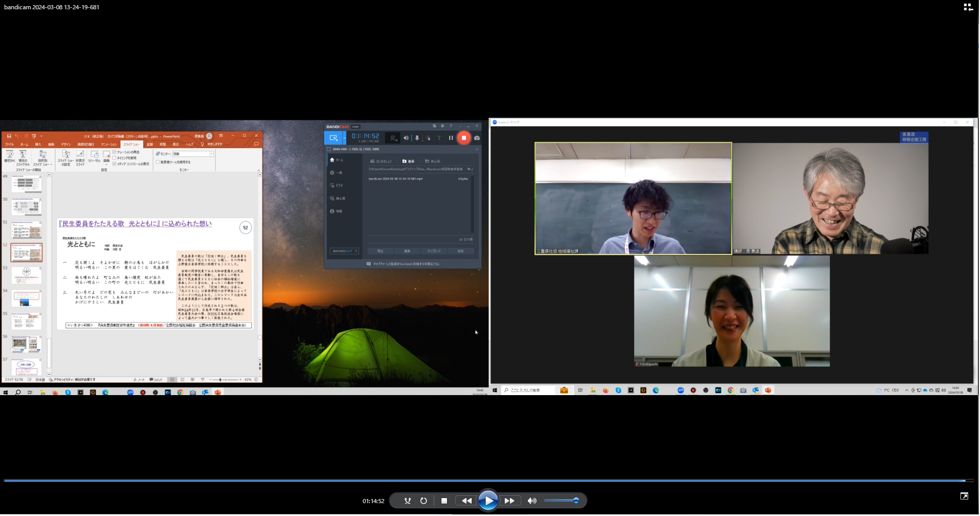Image resolution: width=980 pixels, height=516 pixels.
Task: Click Bandicam 再生 button
Action: (380, 251)
